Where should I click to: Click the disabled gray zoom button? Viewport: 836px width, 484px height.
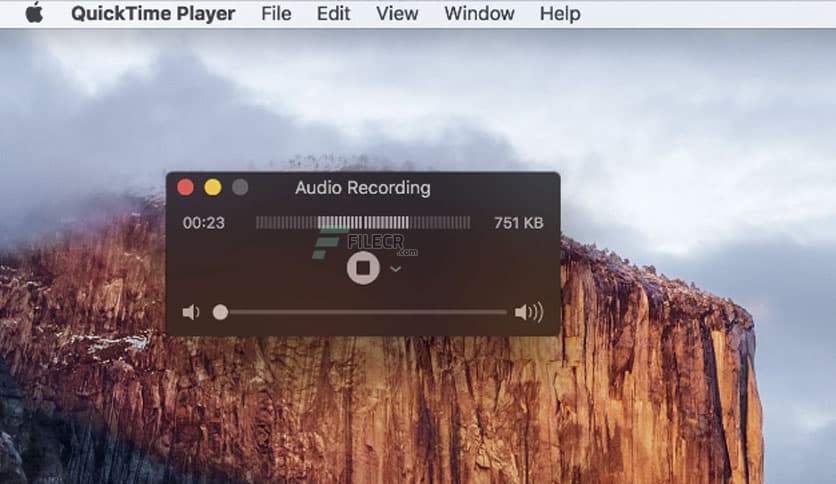tap(240, 188)
